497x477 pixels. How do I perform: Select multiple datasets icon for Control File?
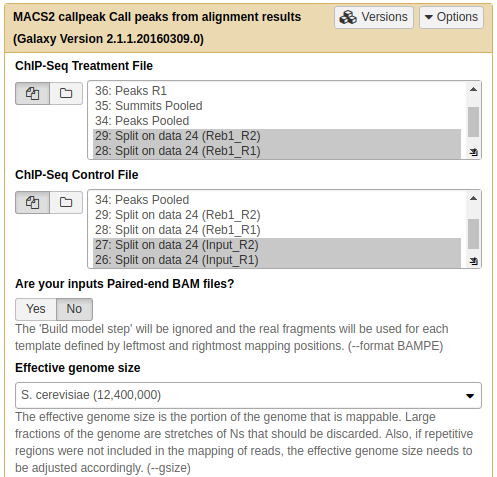coord(32,202)
